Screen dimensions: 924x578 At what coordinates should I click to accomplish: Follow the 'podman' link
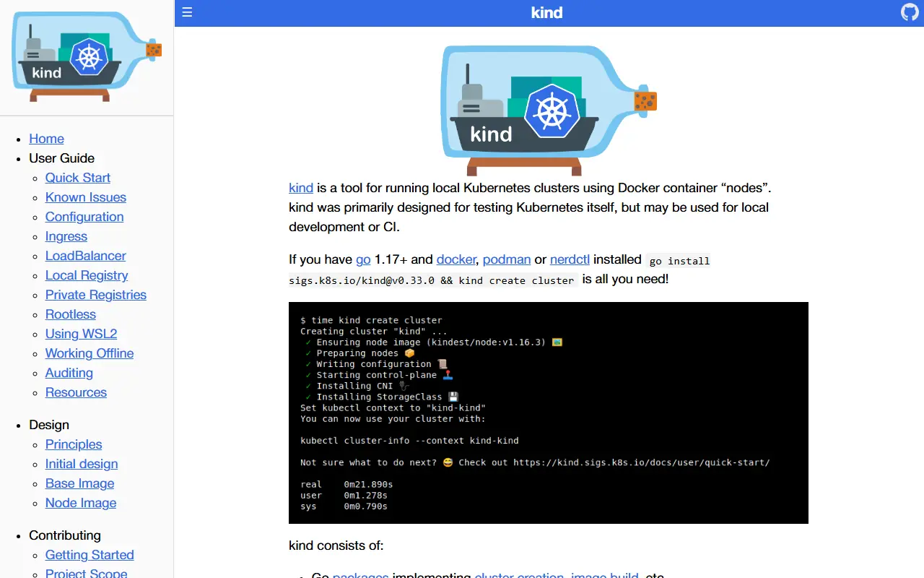coord(507,259)
